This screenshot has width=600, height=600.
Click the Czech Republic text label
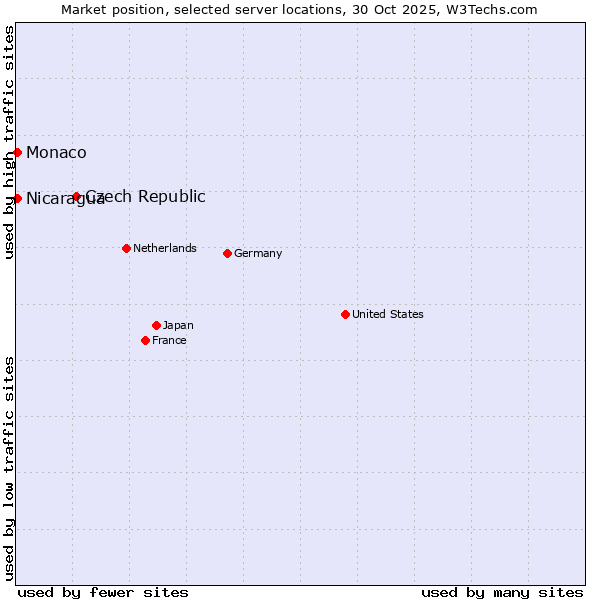[x=146, y=196]
